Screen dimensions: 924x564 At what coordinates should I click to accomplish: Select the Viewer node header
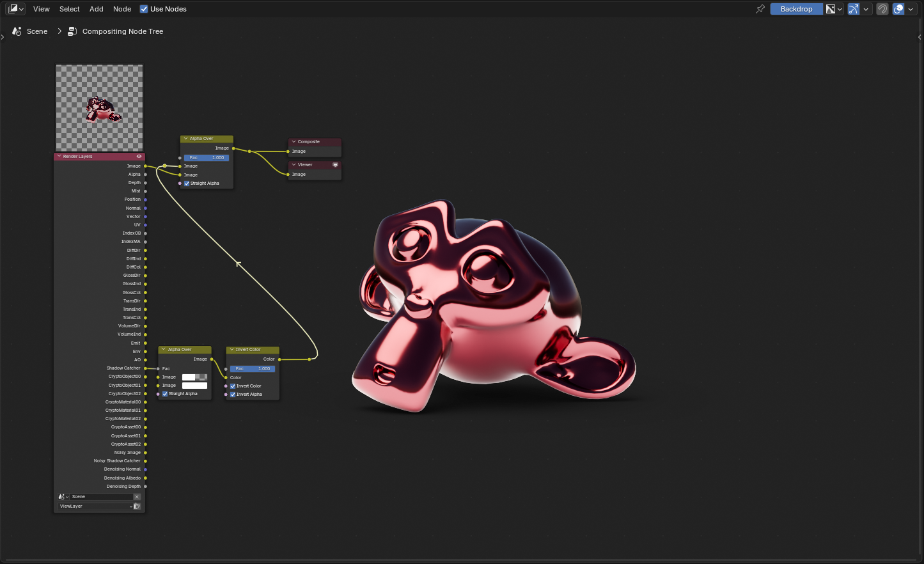(x=315, y=164)
